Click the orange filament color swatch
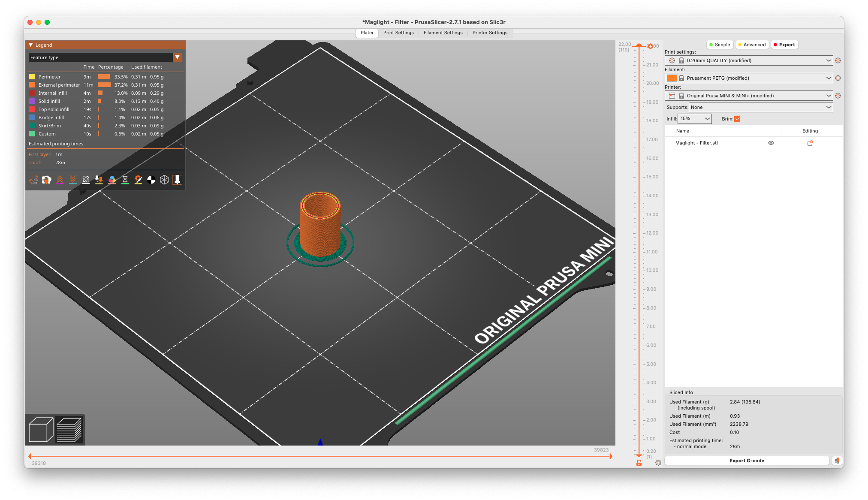This screenshot has width=868, height=500. click(x=672, y=78)
